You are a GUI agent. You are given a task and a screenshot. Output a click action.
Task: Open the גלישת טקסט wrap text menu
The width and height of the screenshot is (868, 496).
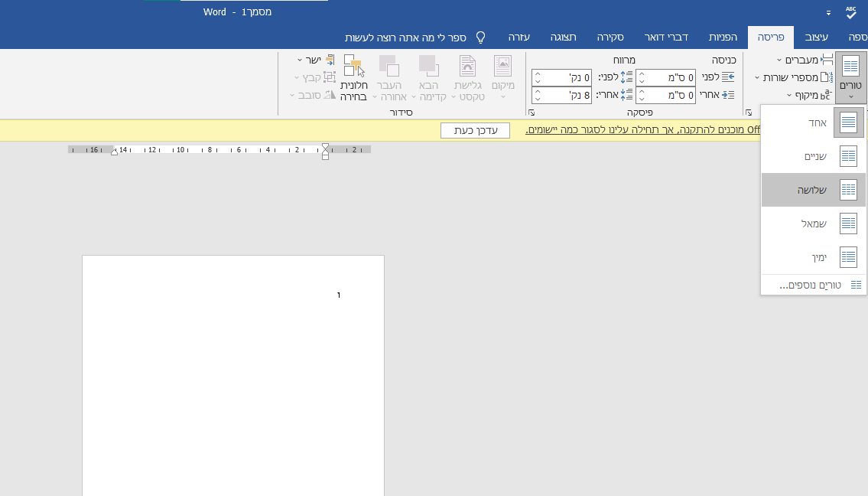pyautogui.click(x=468, y=77)
